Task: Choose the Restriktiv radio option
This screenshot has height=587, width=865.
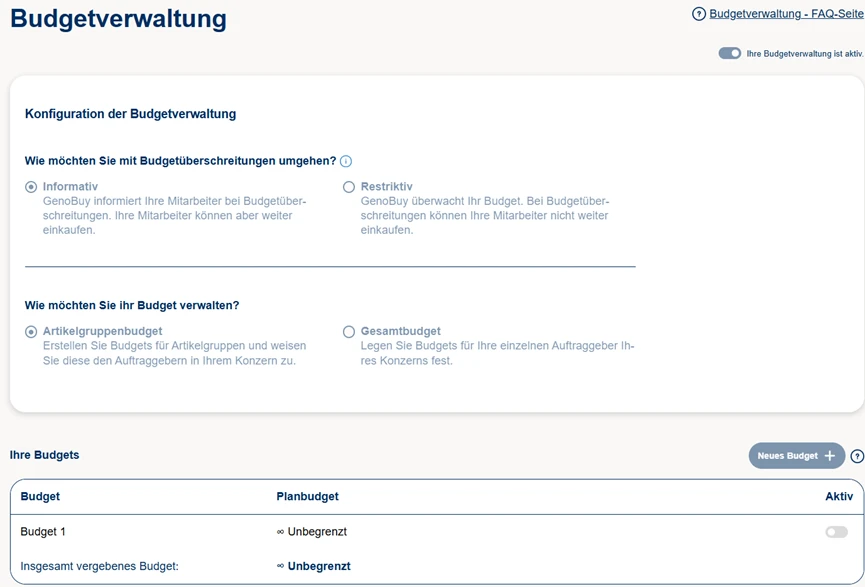Action: (349, 187)
